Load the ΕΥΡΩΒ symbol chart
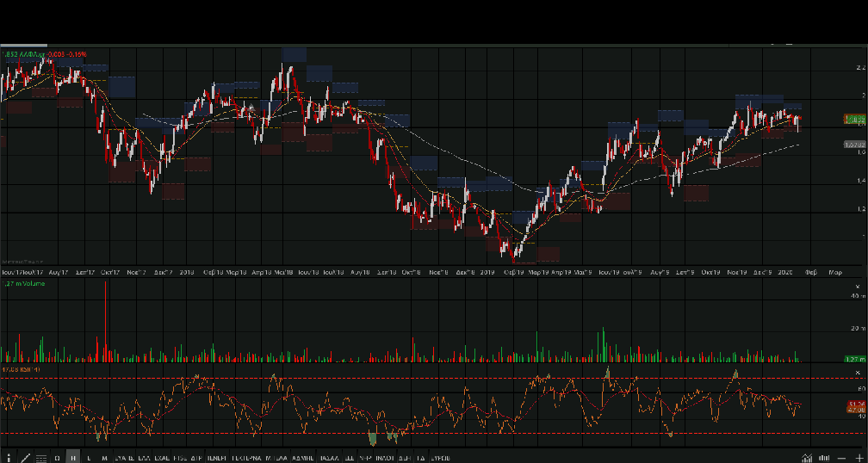 click(x=443, y=458)
